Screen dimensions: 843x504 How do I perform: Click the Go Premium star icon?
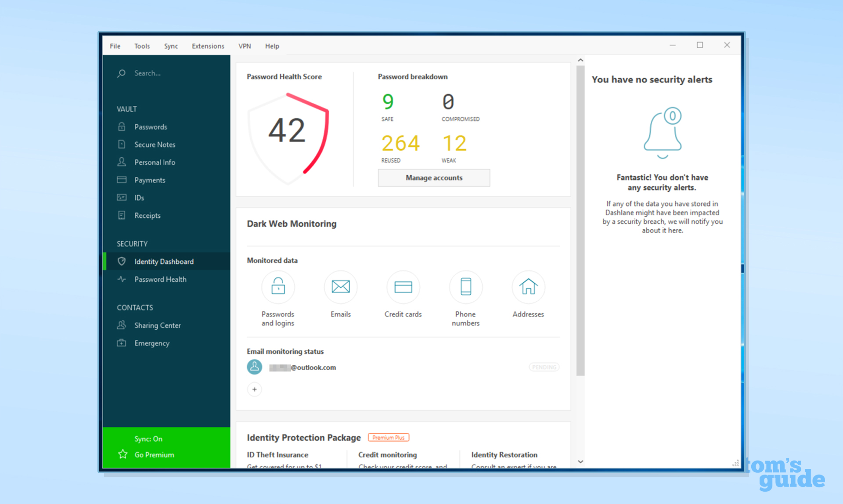coord(123,454)
